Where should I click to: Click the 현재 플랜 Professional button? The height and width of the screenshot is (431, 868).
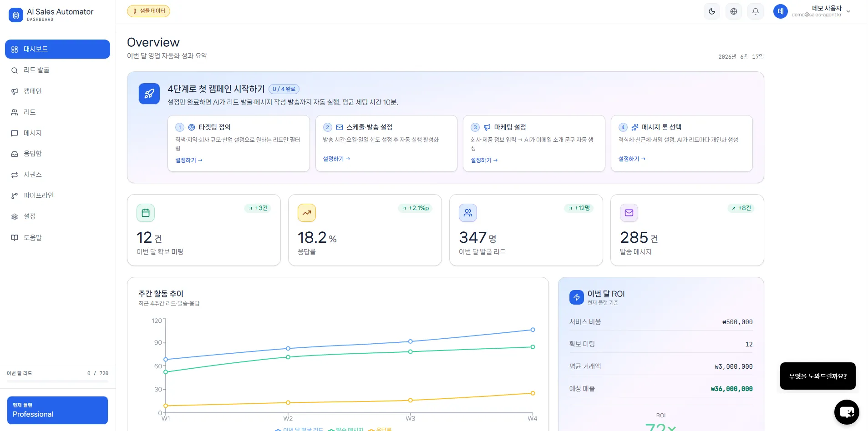[x=57, y=410]
